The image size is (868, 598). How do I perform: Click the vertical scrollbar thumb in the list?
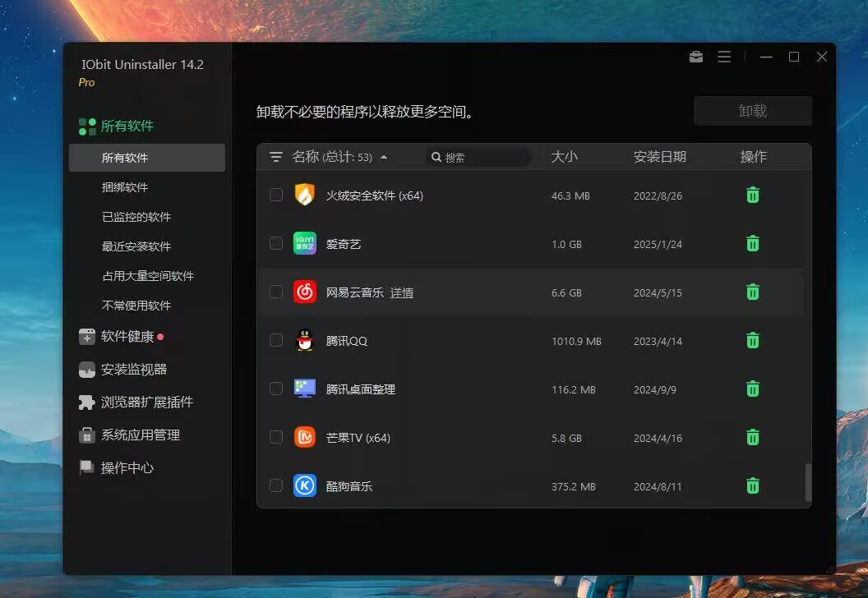pyautogui.click(x=808, y=482)
